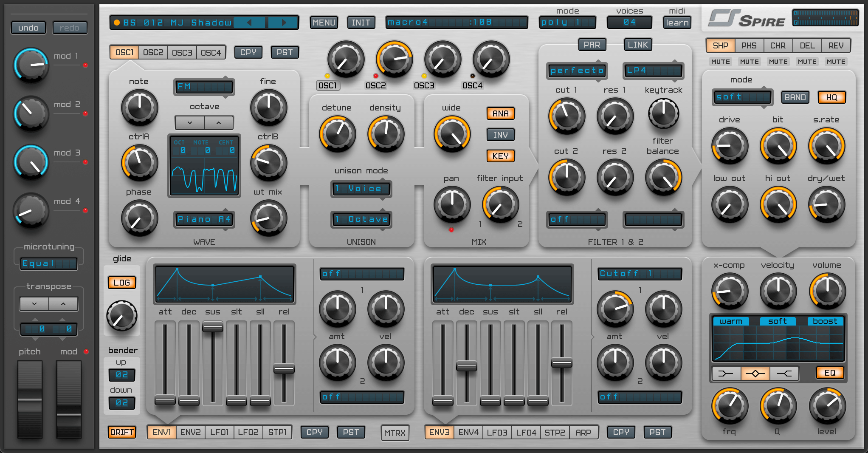Click the ENV1 sustain slider handle
The image size is (868, 453).
(212, 327)
